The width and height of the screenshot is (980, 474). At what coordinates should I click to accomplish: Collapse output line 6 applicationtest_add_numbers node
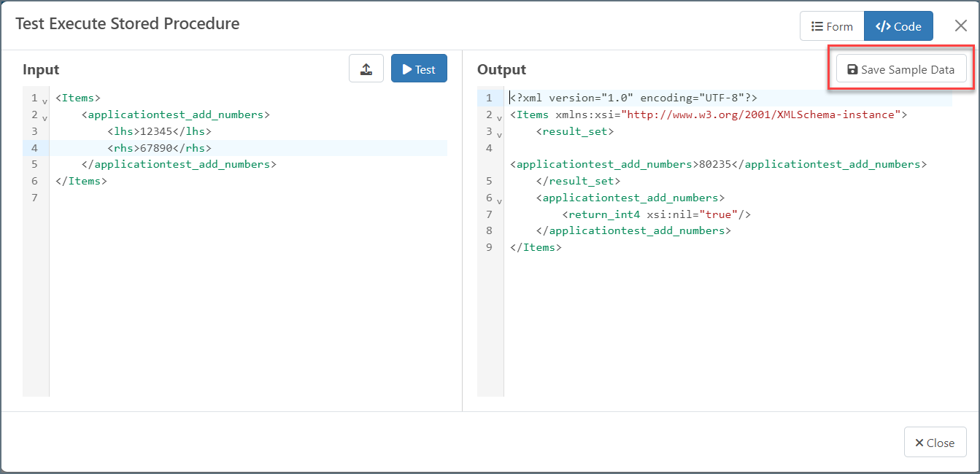pos(499,201)
